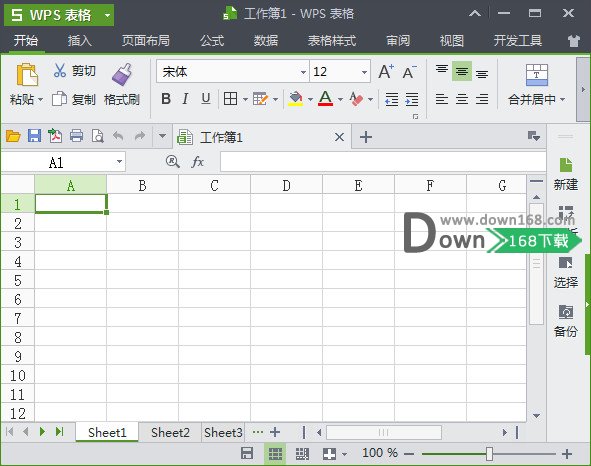Toggle Bold formatting
The image size is (591, 466).
coord(166,99)
